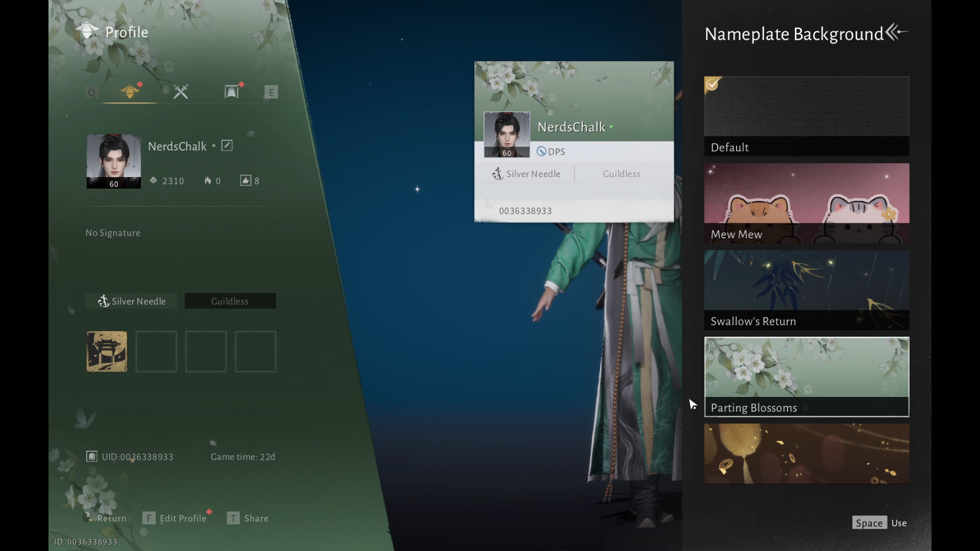Pick the Swallow's Return nameplate background
This screenshot has width=980, height=551.
[x=806, y=290]
